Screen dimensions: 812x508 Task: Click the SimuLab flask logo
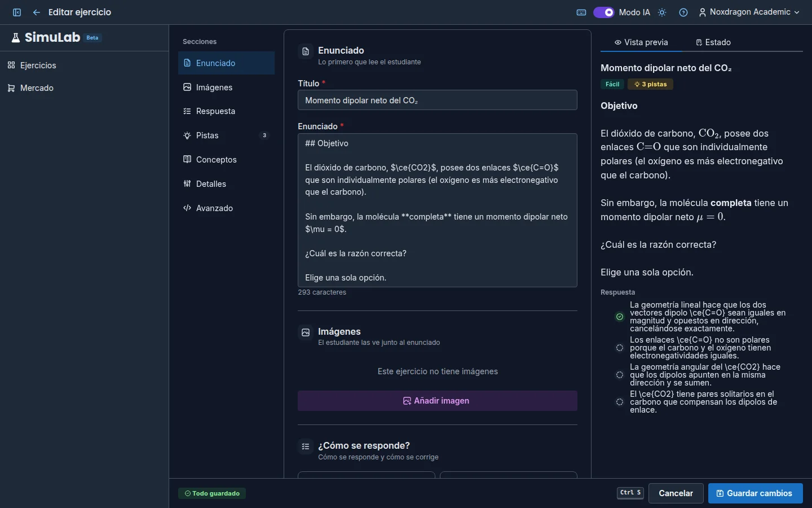pos(16,38)
